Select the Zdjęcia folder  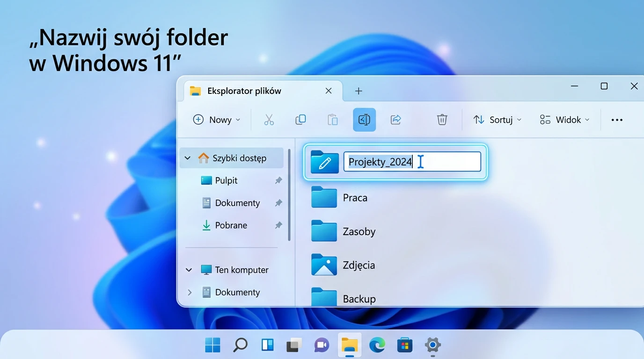pyautogui.click(x=359, y=265)
